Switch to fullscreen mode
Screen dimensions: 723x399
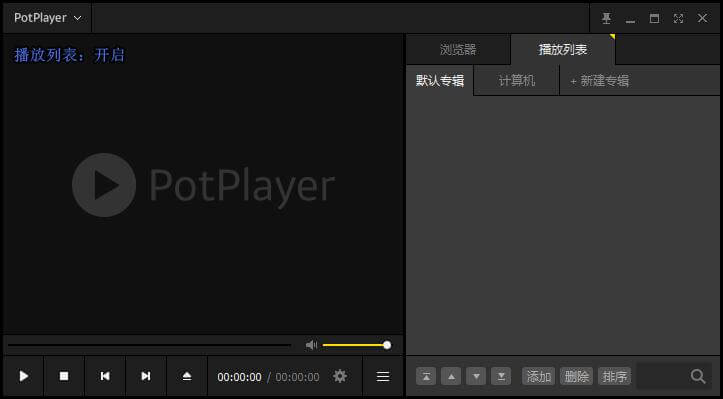tap(678, 18)
